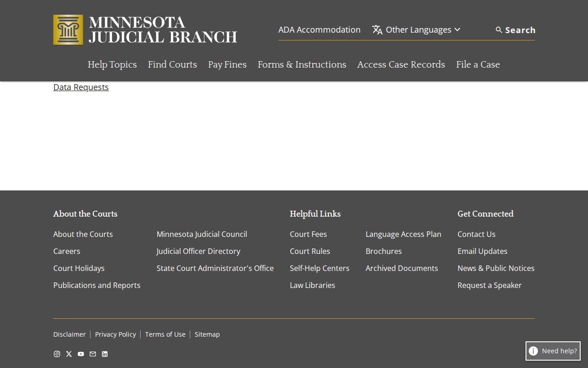Go to Pay Fines
This screenshot has width=588, height=368.
[227, 65]
